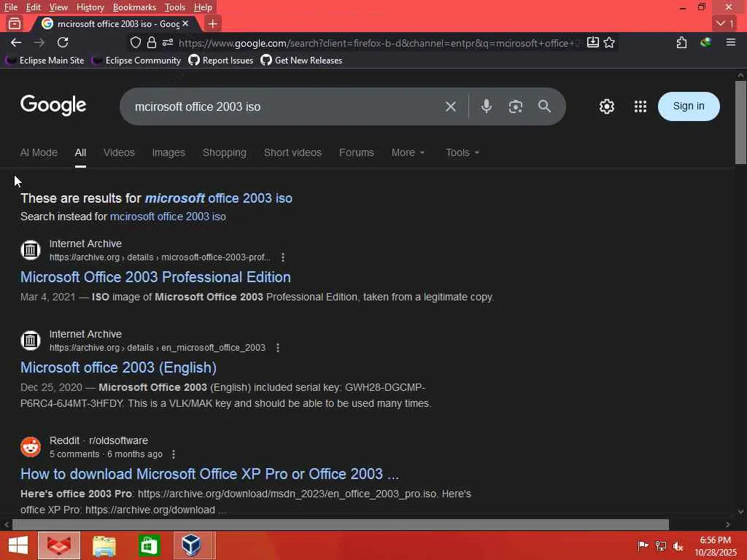Open the Reddit 'How to download Microsoft Office XP Pro' result

pos(209,474)
